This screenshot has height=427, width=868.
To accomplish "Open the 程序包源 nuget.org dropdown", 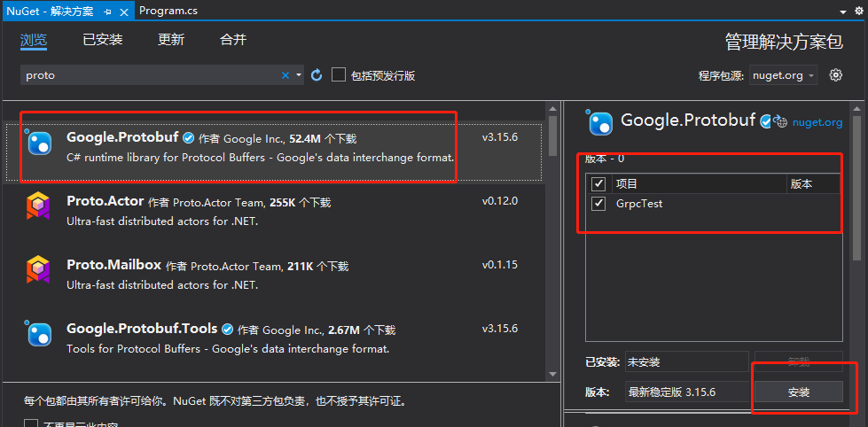I will pos(783,75).
